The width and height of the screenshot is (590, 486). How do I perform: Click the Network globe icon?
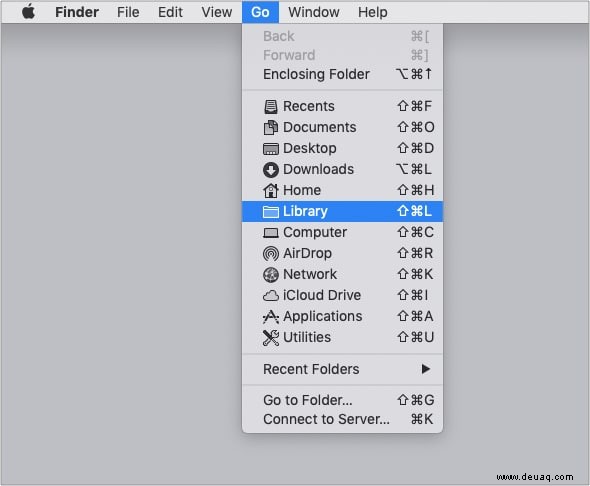coord(271,275)
